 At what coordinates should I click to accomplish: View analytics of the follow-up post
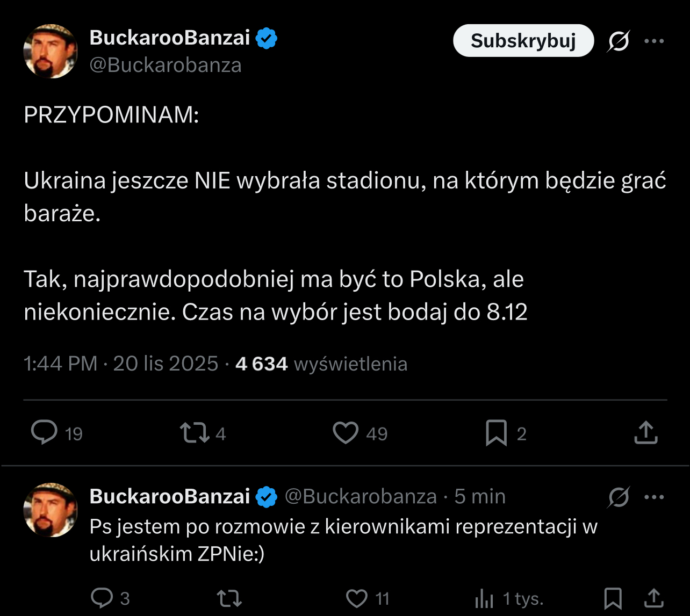pyautogui.click(x=484, y=598)
